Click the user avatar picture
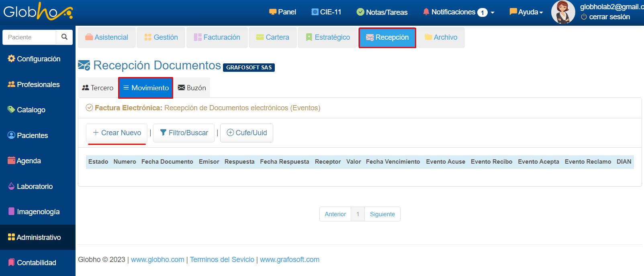This screenshot has width=644, height=276. [563, 12]
